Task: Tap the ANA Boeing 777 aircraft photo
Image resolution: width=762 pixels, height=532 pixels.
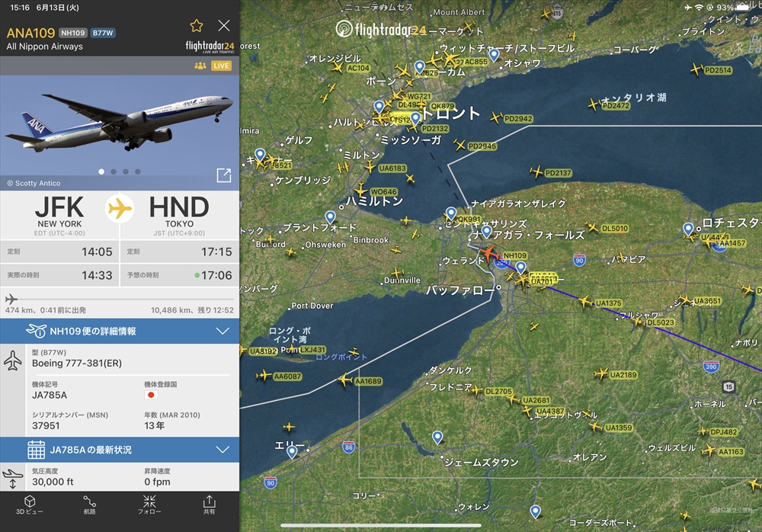Action: [x=120, y=126]
